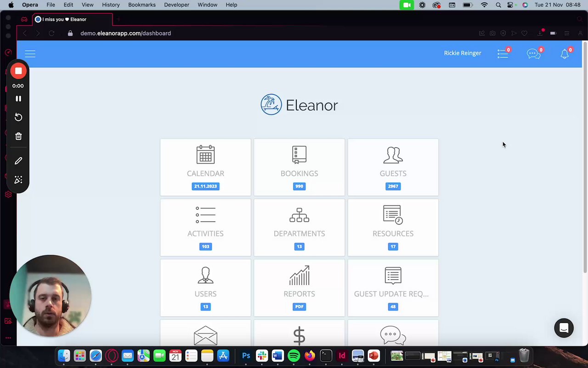Select the 'I miss you Eleanor' browser tab
The image size is (588, 368).
tap(73, 19)
